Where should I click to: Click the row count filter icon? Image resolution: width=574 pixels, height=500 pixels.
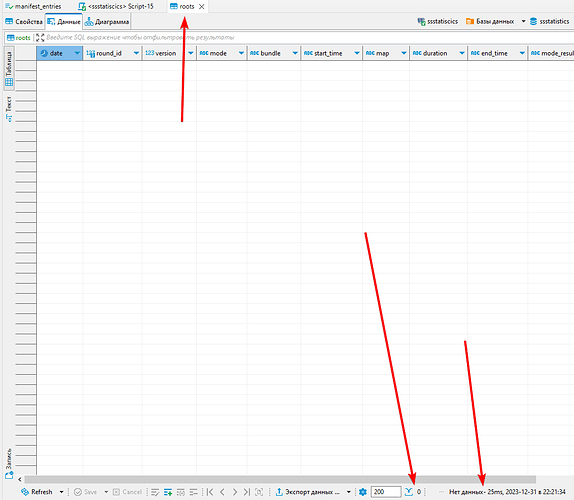coord(409,492)
